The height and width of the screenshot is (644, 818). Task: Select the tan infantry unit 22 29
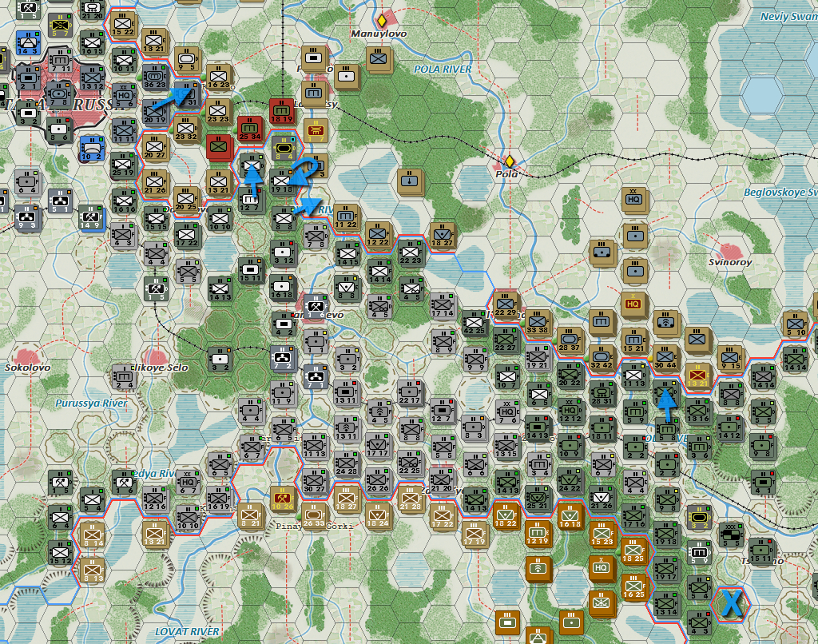click(x=505, y=305)
